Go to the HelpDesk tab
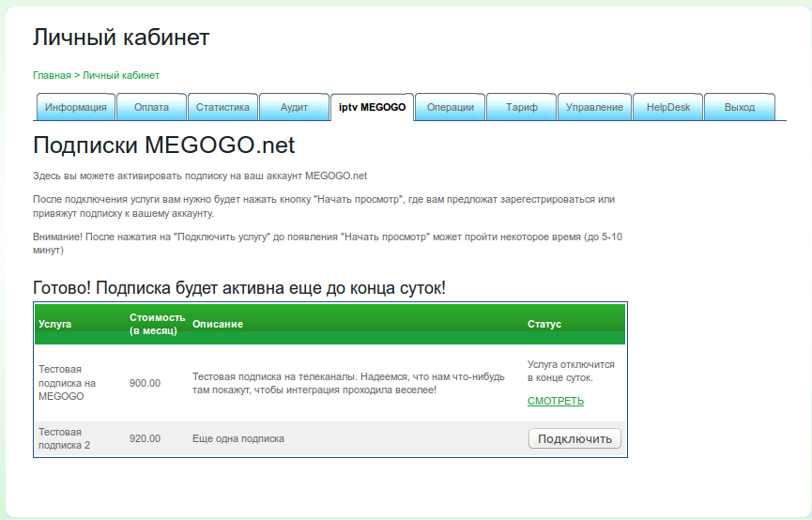The height and width of the screenshot is (520, 812). coord(667,107)
